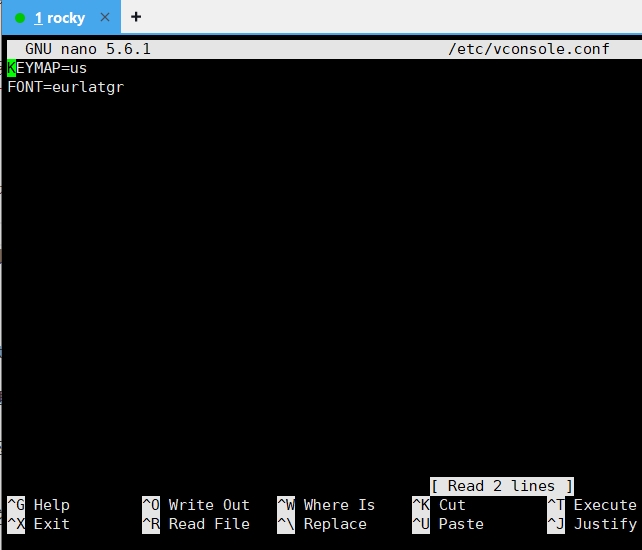Click the ^W Where Is shortcut
This screenshot has width=642, height=550.
(x=326, y=505)
